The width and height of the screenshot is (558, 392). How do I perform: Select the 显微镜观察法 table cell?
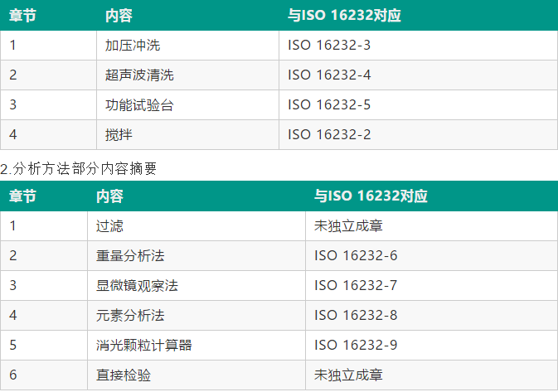[197, 286]
